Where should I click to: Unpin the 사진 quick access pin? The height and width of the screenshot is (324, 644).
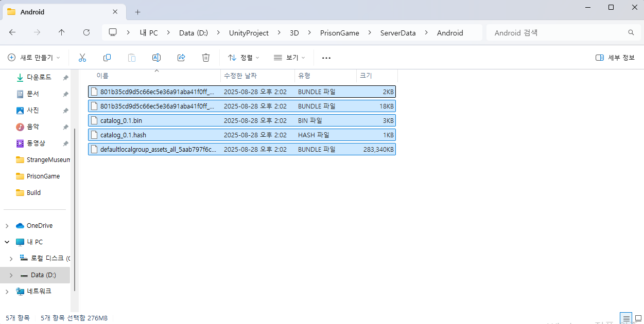click(65, 111)
